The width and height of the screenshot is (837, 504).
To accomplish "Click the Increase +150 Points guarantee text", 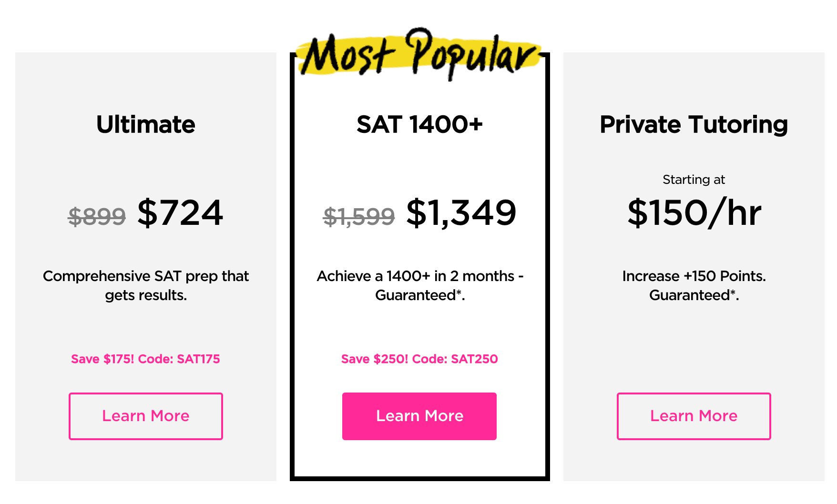I will [x=694, y=285].
